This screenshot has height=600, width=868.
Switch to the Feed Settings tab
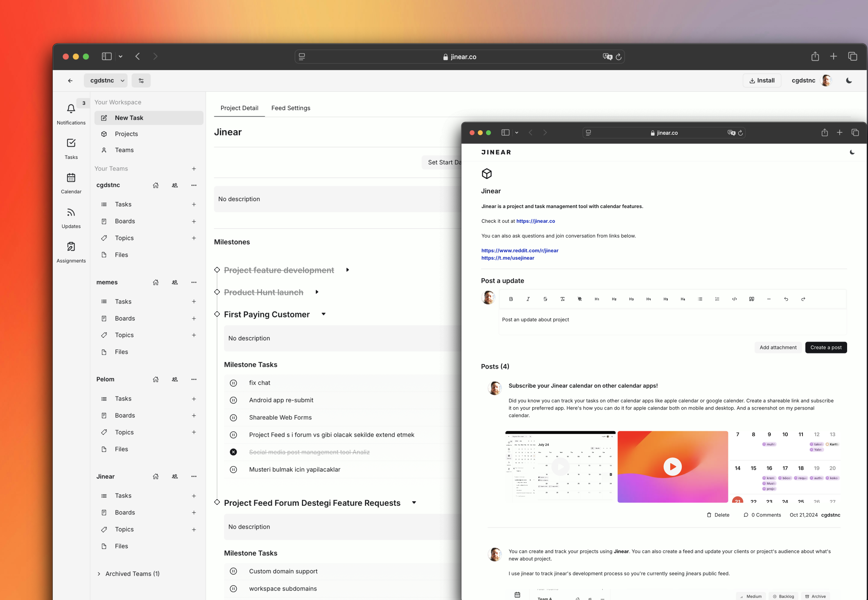(x=290, y=108)
